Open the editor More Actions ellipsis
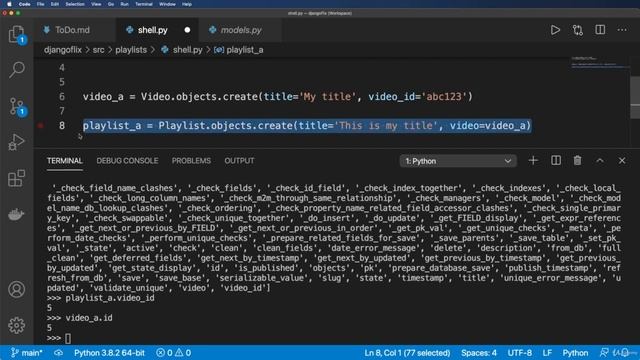Image resolution: width=640 pixels, height=360 pixels. point(622,30)
